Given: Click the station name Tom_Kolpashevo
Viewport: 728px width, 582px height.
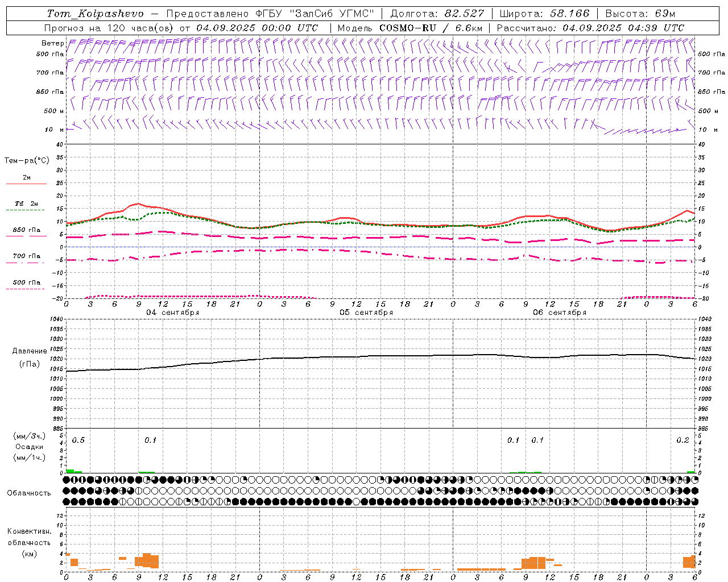Looking at the screenshot, I should point(95,14).
